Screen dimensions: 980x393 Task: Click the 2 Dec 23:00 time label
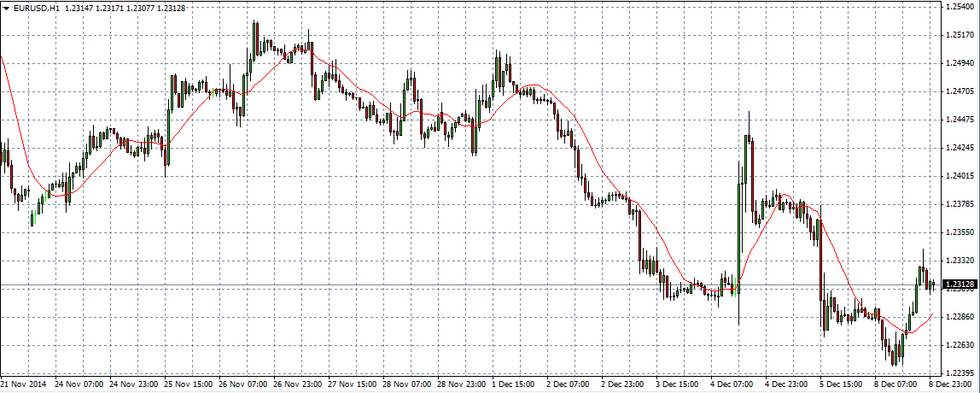coord(621,383)
